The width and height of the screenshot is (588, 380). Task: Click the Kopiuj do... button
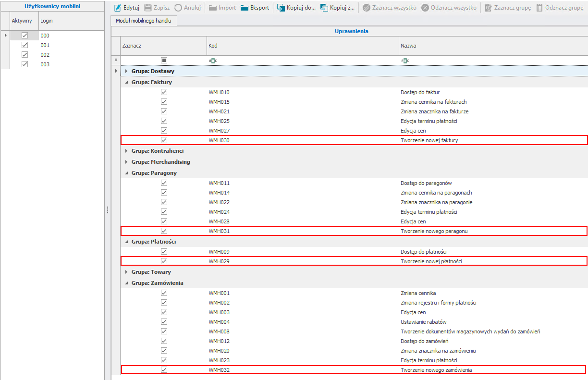tap(296, 8)
